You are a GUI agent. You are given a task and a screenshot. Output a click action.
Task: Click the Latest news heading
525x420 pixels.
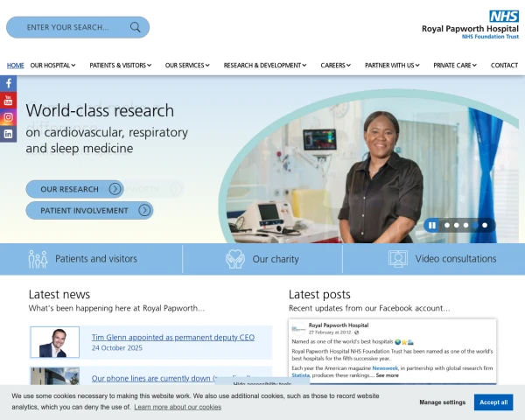point(59,294)
